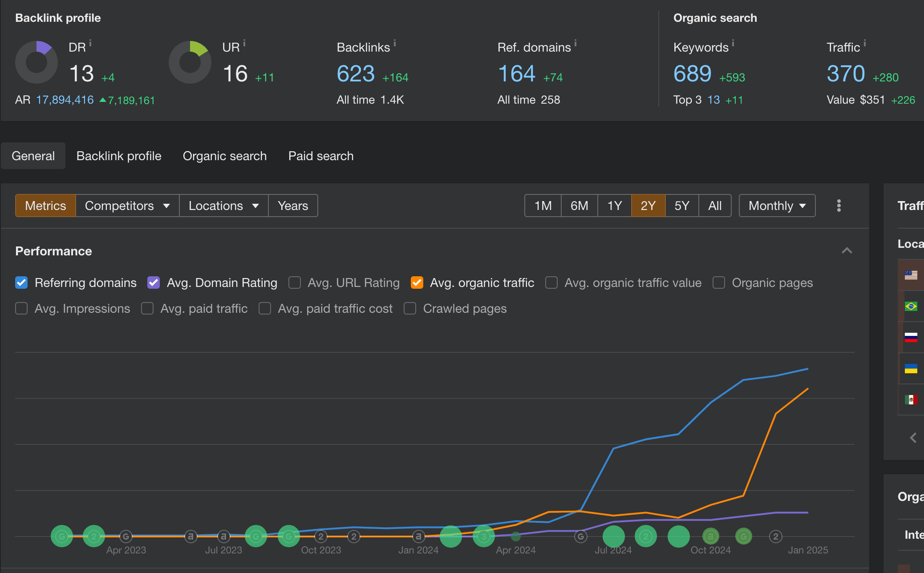924x573 pixels.
Task: Open the Monthly interval dropdown
Action: click(x=777, y=206)
